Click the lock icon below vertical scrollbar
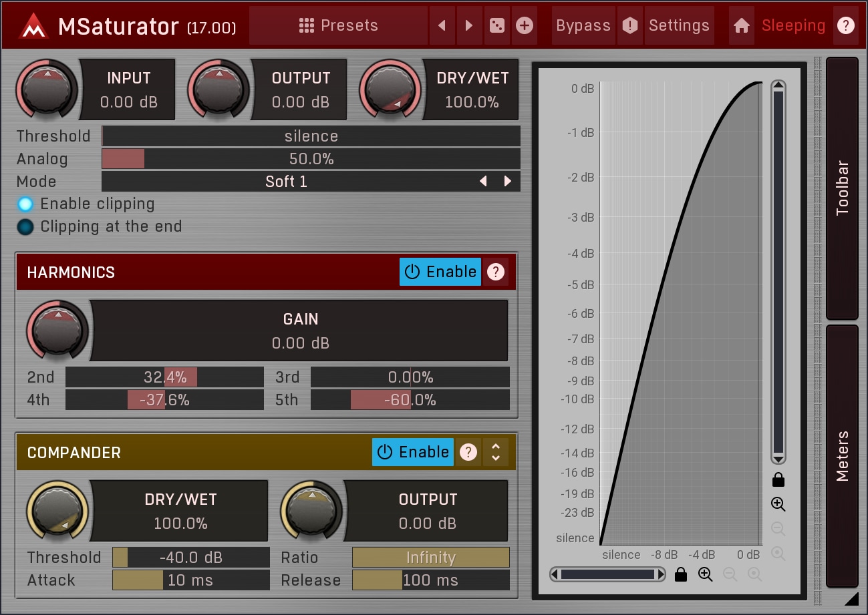This screenshot has height=615, width=868. point(778,479)
